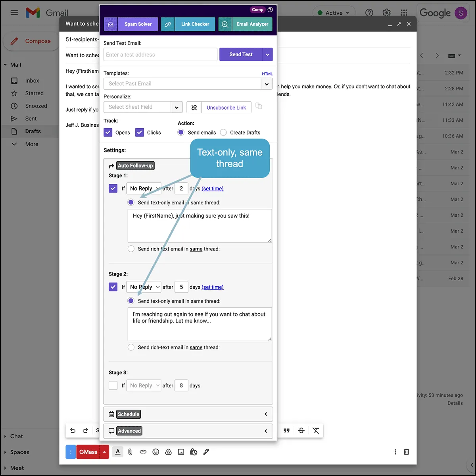Click the Unsubscribe Link button

click(226, 107)
